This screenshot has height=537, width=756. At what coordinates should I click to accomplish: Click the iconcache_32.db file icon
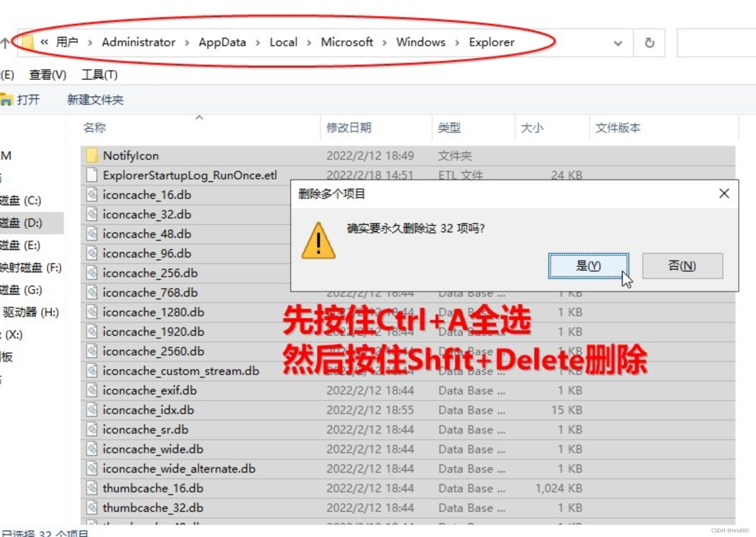pos(92,214)
